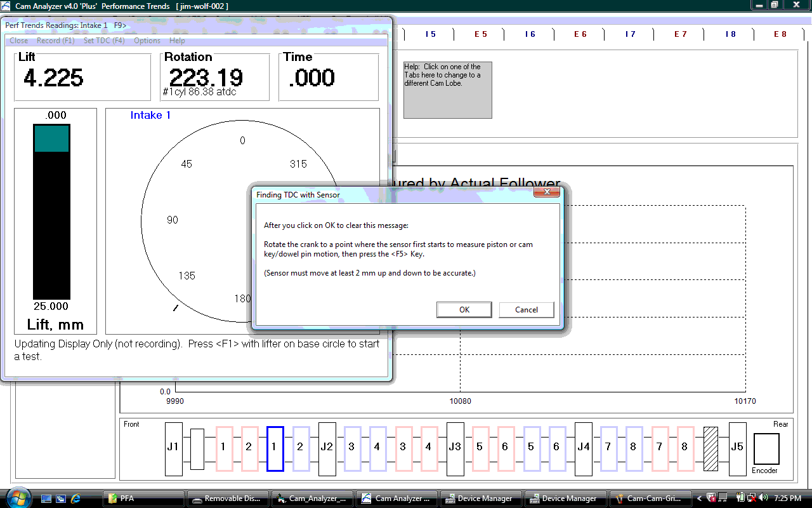The image size is (812, 508).
Task: Open the Help menu in readings window
Action: (178, 41)
